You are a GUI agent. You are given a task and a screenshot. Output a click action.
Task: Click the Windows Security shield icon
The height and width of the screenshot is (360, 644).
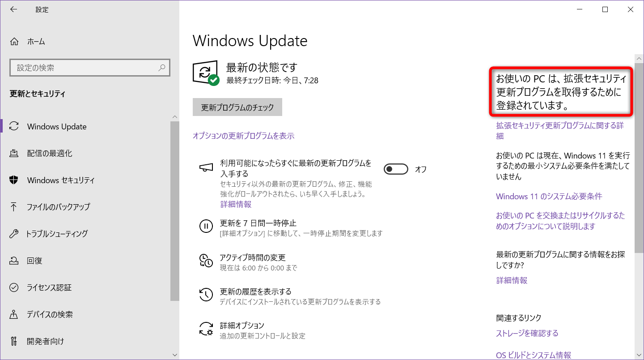click(14, 180)
